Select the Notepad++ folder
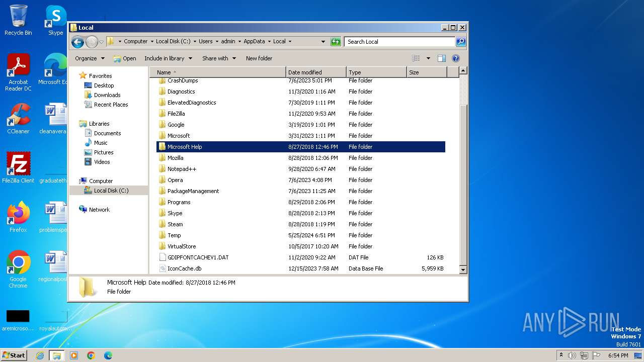644x362 pixels. [x=181, y=169]
